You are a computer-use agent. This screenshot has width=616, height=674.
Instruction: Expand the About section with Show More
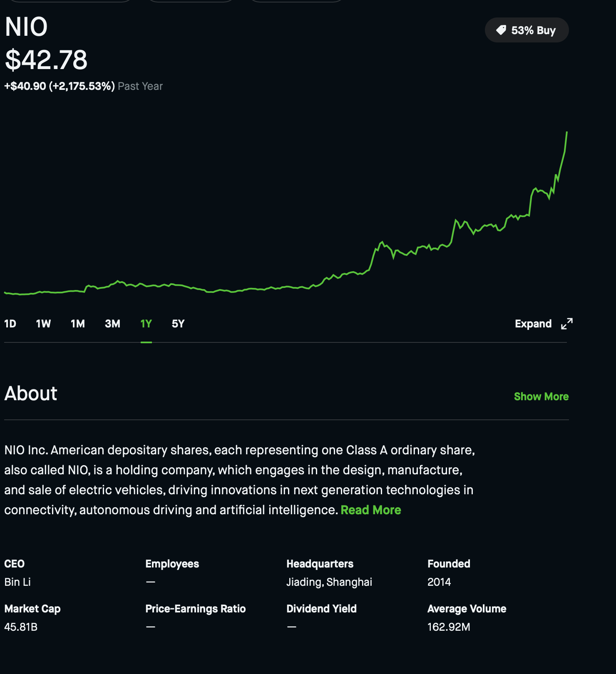[x=541, y=396]
